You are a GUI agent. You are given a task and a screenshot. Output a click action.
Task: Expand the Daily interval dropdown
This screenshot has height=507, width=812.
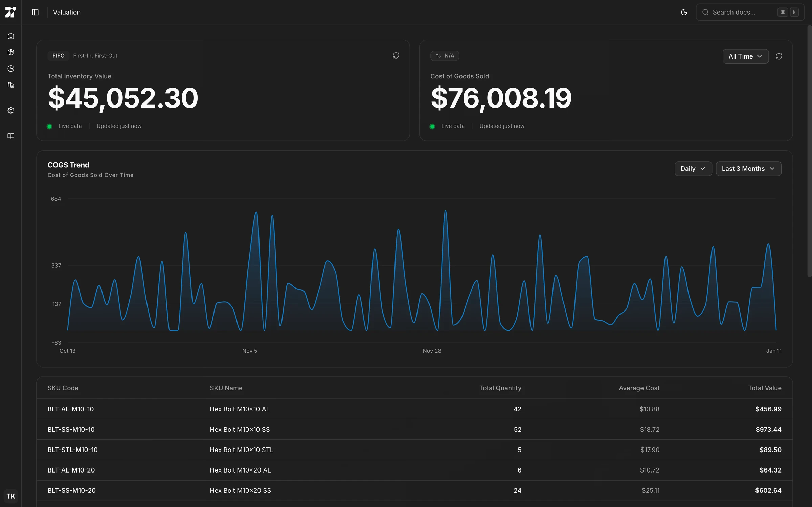point(693,169)
